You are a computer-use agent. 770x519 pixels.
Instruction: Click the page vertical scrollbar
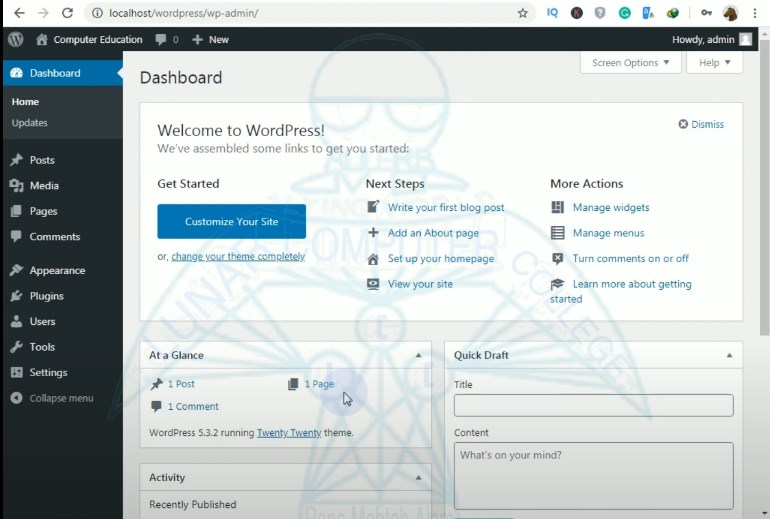(x=765, y=187)
